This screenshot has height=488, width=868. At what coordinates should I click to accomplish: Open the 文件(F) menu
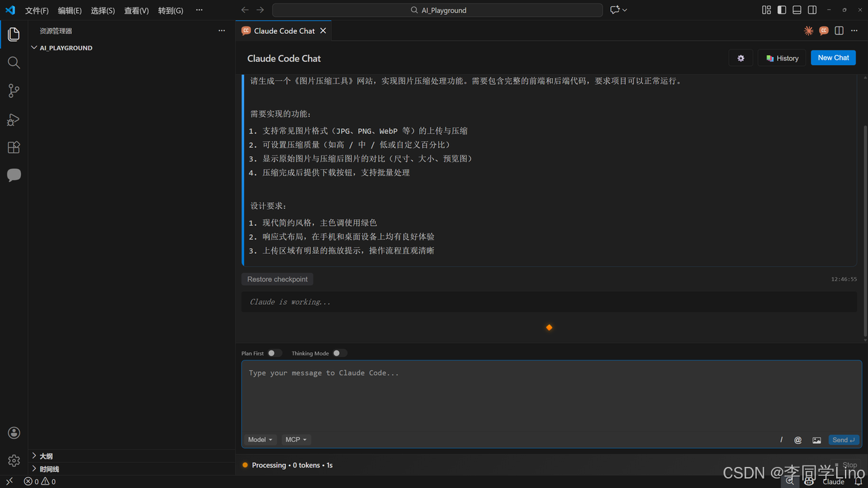point(37,10)
